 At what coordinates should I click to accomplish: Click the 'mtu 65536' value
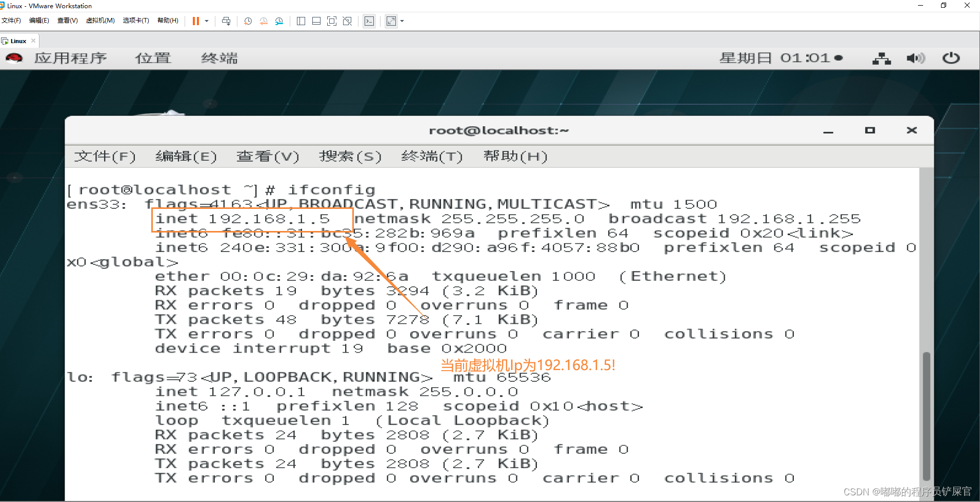(x=502, y=377)
